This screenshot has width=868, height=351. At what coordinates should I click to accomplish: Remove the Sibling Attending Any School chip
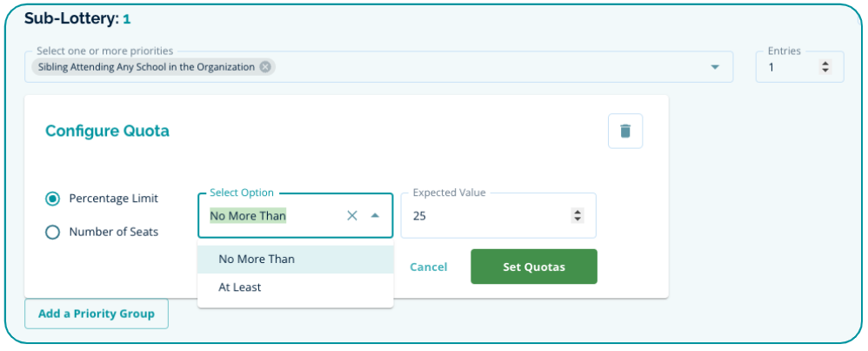pyautogui.click(x=265, y=67)
